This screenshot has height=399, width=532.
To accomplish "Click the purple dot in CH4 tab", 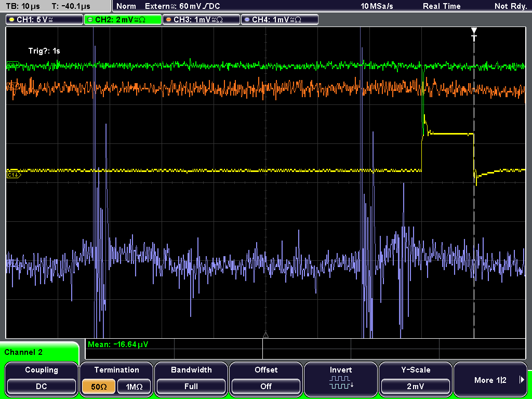I will click(x=247, y=20).
